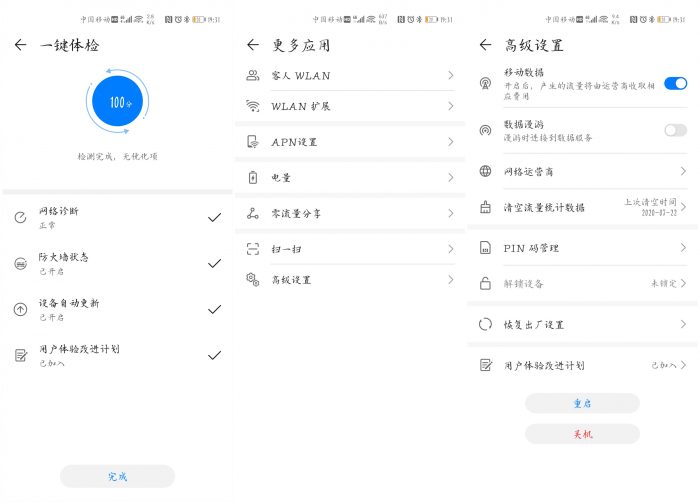This screenshot has height=503, width=700.
Task: Tap the 100分 score circle
Action: point(118,103)
